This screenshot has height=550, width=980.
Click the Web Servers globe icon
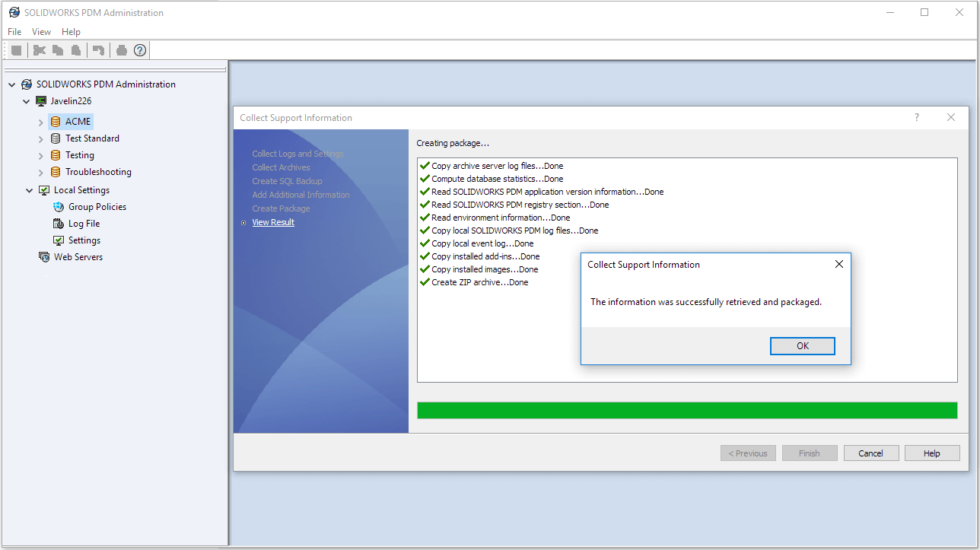click(44, 257)
